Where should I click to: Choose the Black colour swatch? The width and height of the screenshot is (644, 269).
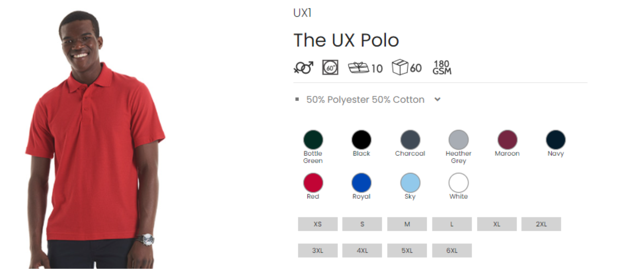pyautogui.click(x=361, y=140)
